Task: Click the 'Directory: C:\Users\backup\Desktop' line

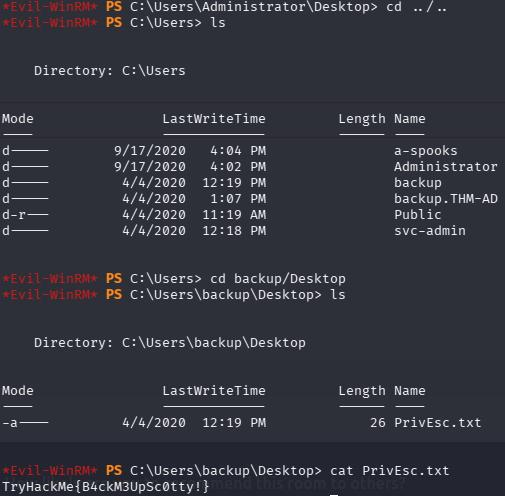Action: click(170, 343)
